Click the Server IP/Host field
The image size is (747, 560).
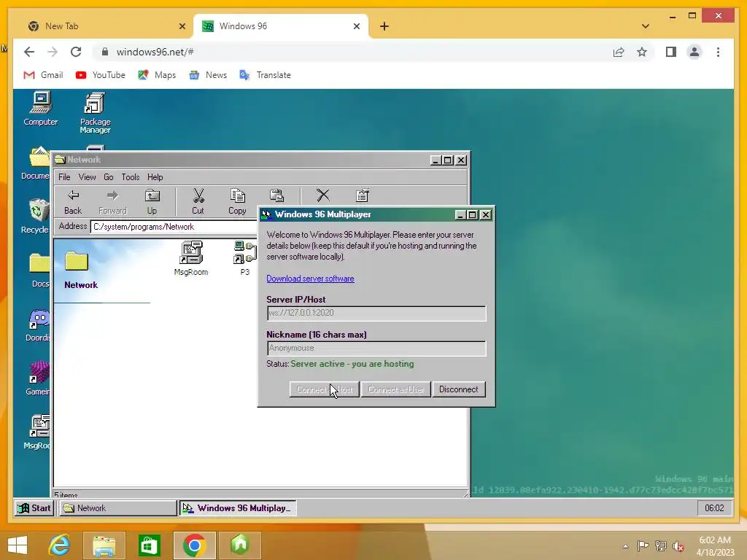[376, 314]
